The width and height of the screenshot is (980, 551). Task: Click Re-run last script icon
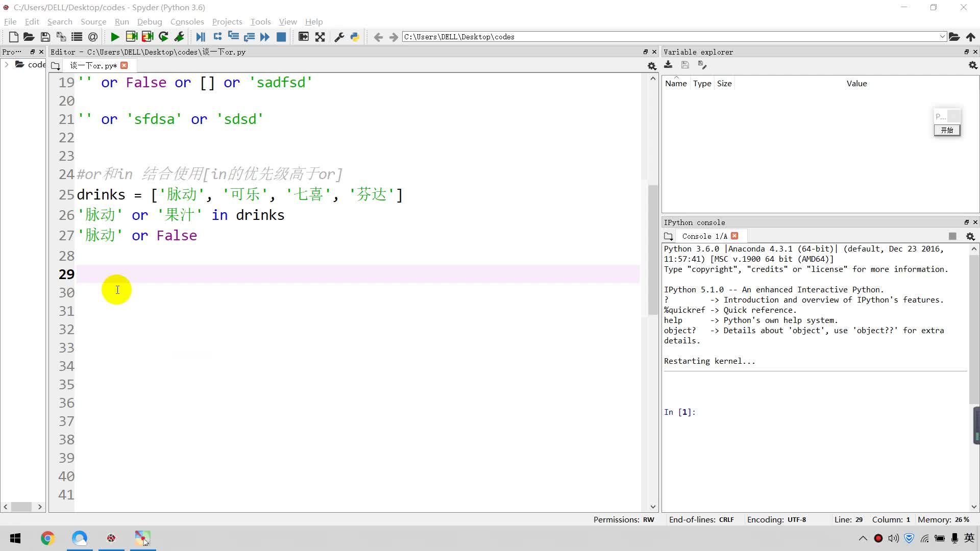coord(163,37)
